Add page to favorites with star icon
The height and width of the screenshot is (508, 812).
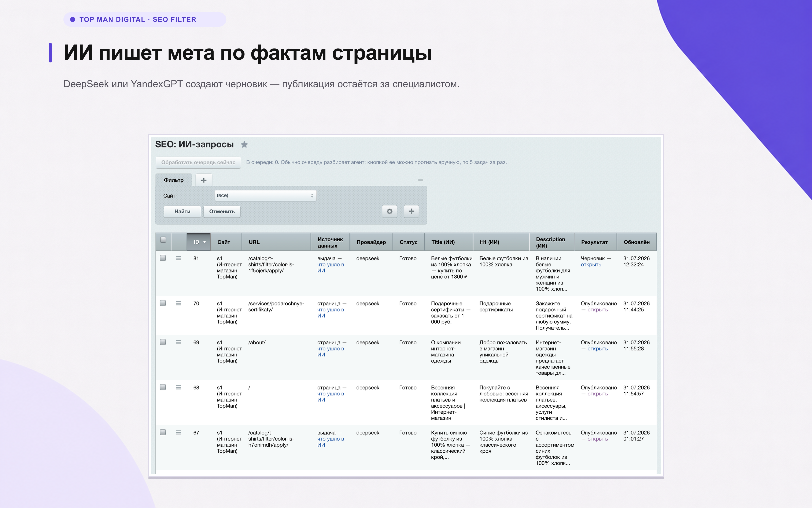coord(244,145)
